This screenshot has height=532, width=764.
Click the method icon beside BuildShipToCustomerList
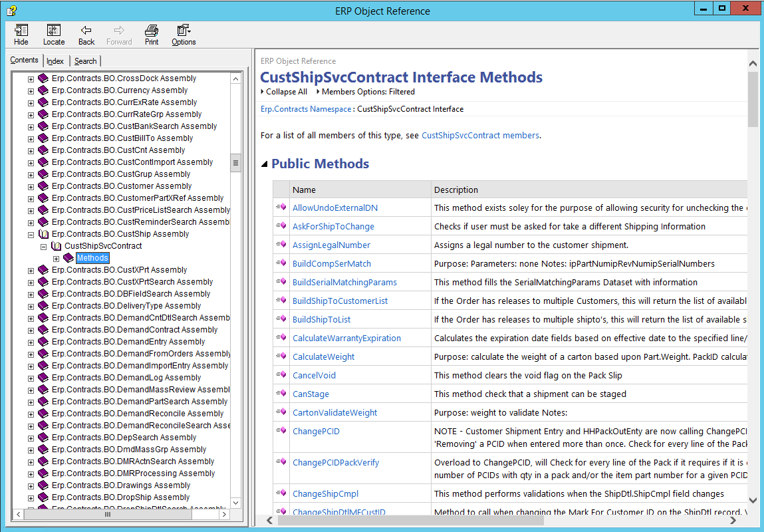coord(281,300)
